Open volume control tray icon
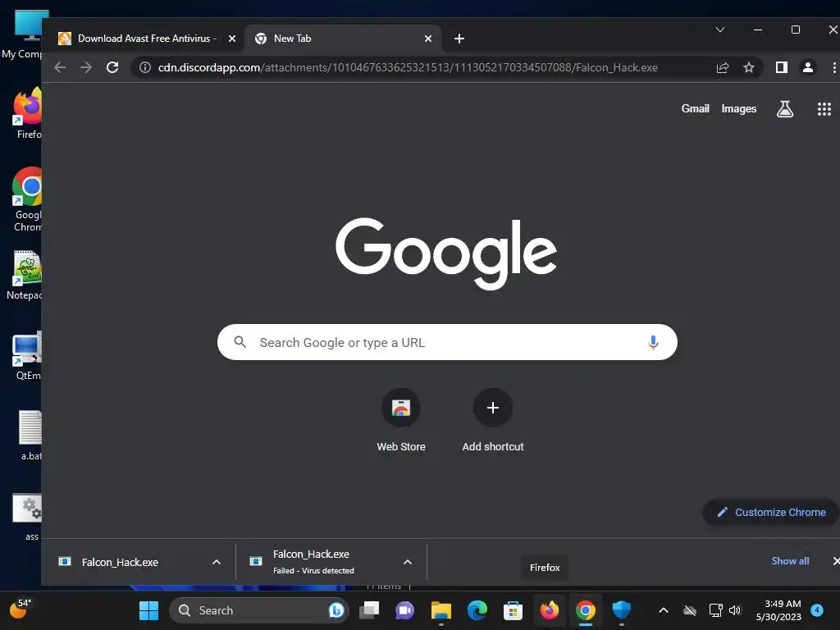 735,610
